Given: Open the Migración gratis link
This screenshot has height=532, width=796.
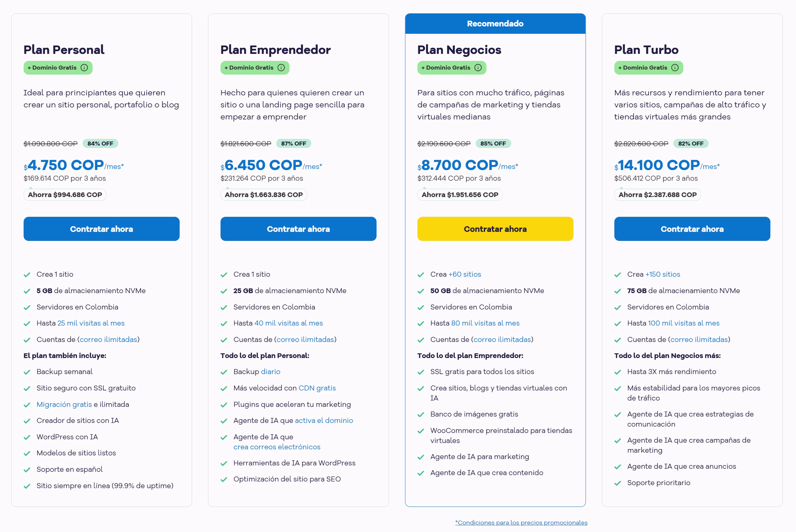Looking at the screenshot, I should (64, 404).
